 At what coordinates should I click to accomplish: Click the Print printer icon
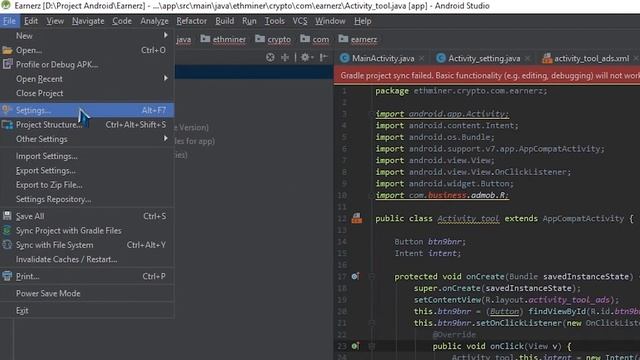(7, 276)
